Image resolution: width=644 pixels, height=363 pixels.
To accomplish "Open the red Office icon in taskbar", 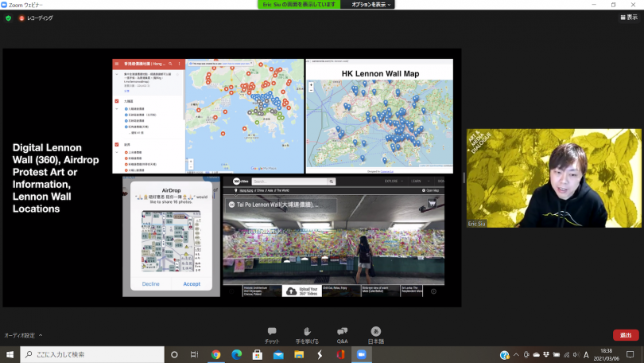I will tap(340, 354).
